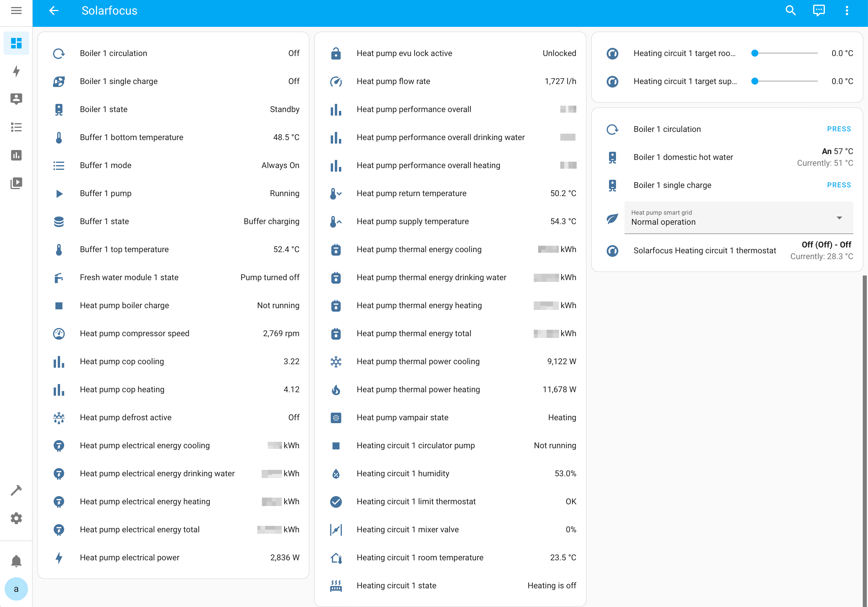Open the notifications bell
Viewport: 868px width, 607px height.
[x=16, y=561]
